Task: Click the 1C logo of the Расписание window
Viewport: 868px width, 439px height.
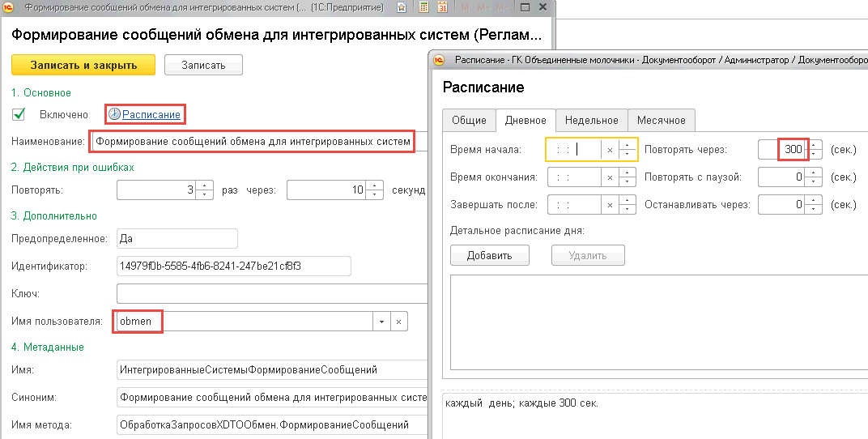Action: [x=439, y=60]
